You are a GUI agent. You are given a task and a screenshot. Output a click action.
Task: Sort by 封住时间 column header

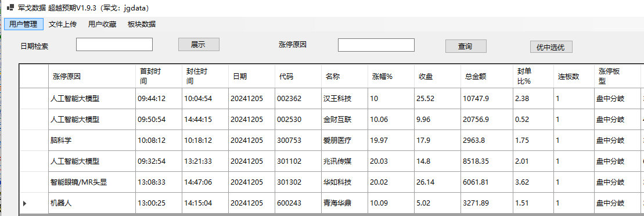(206, 76)
